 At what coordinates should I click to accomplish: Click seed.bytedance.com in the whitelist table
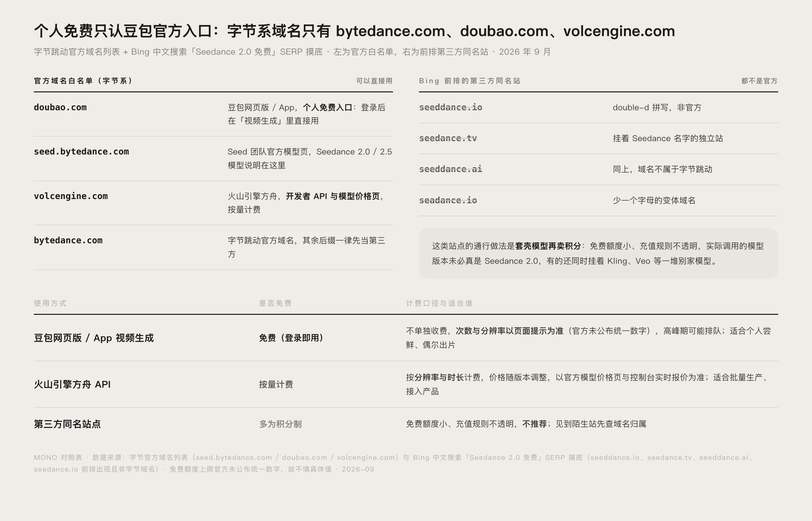click(x=81, y=152)
